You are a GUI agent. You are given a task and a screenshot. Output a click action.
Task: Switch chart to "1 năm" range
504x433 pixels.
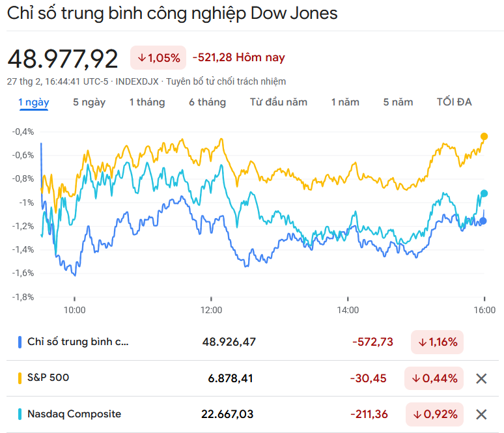[x=345, y=102]
